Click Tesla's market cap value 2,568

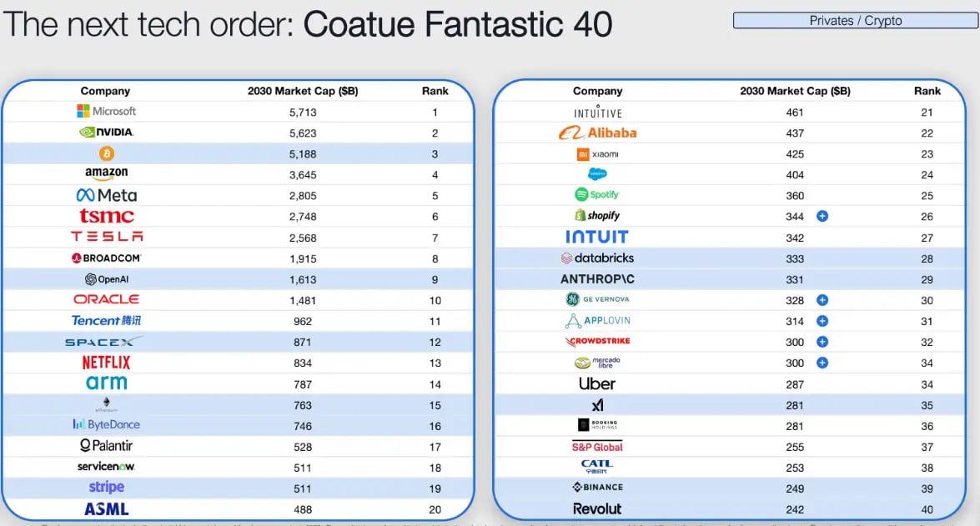pyautogui.click(x=303, y=238)
